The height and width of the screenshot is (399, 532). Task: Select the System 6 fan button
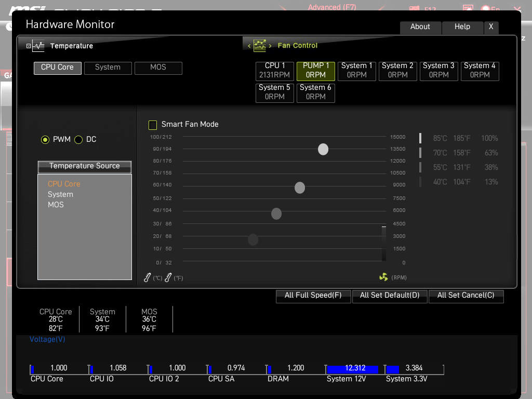pos(315,92)
